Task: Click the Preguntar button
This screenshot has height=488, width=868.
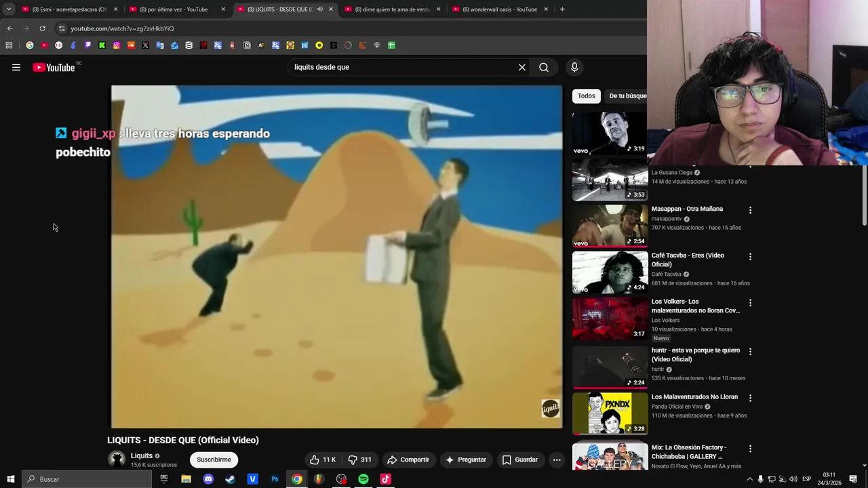Action: click(x=465, y=460)
